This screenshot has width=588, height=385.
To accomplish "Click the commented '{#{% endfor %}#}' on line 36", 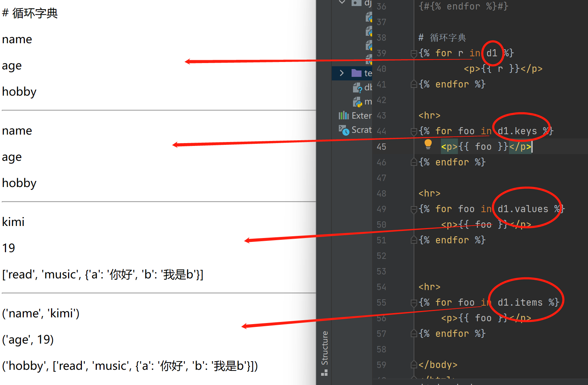I will click(x=464, y=6).
